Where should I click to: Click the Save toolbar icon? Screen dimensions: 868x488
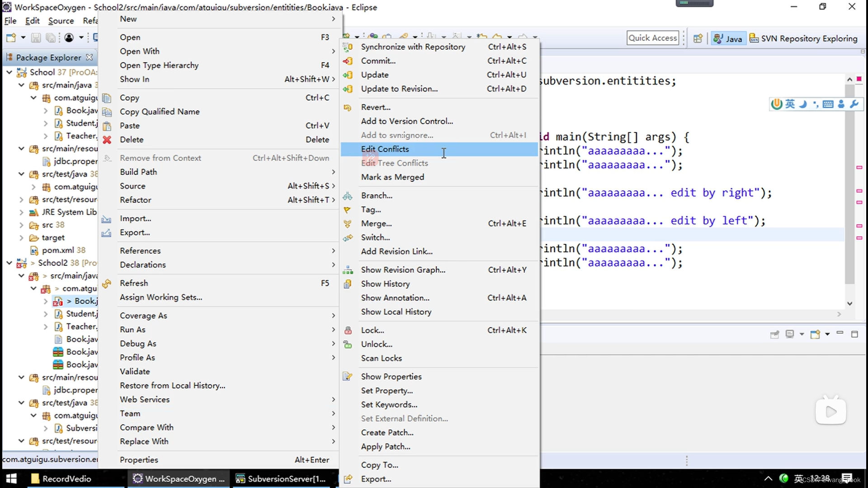pyautogui.click(x=36, y=38)
